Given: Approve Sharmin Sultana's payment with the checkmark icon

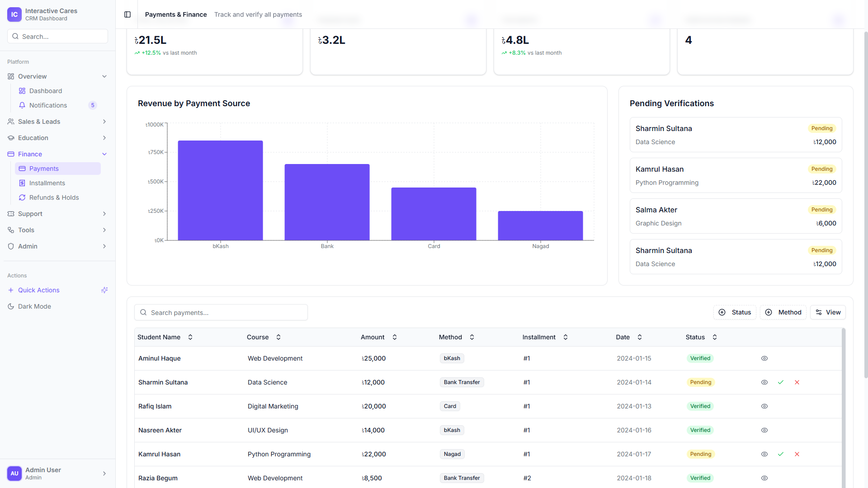Looking at the screenshot, I should pyautogui.click(x=781, y=382).
